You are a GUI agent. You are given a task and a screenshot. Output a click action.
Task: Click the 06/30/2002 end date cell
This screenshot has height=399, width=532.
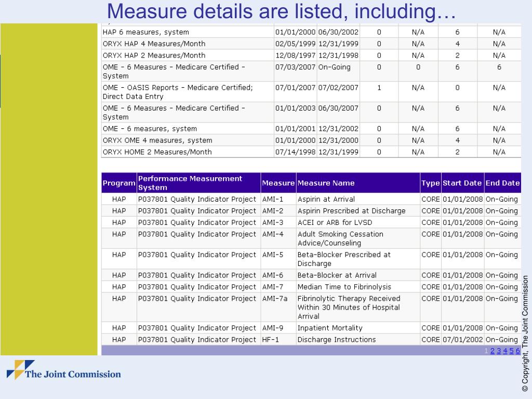pos(338,32)
